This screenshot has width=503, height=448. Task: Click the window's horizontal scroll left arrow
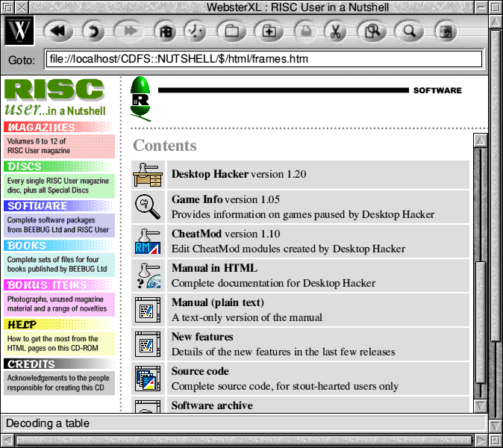(7, 441)
